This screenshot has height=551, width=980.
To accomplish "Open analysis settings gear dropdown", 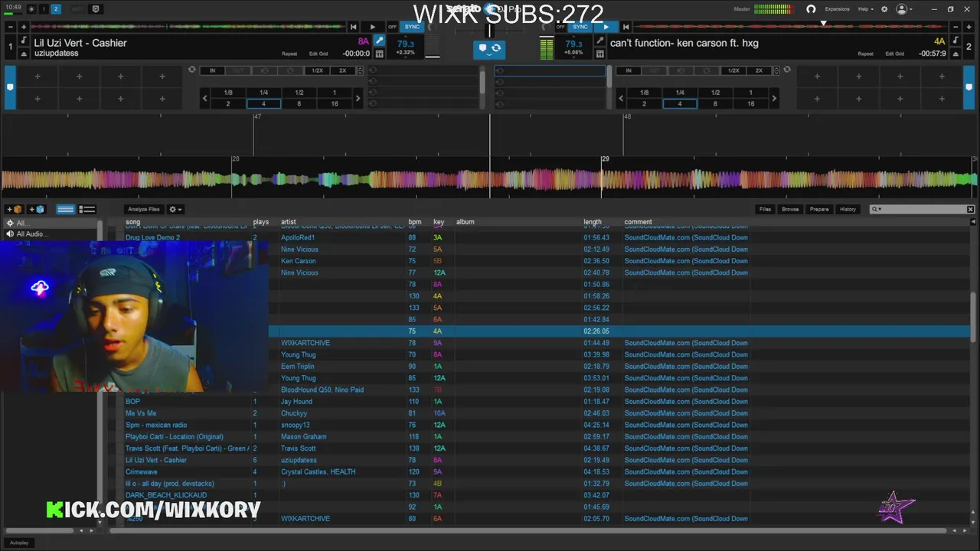I will pyautogui.click(x=175, y=209).
